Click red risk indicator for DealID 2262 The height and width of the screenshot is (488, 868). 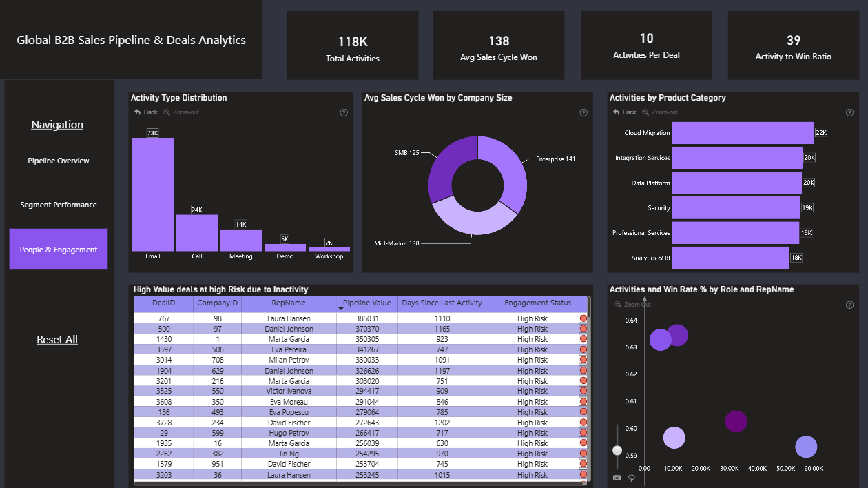click(583, 454)
